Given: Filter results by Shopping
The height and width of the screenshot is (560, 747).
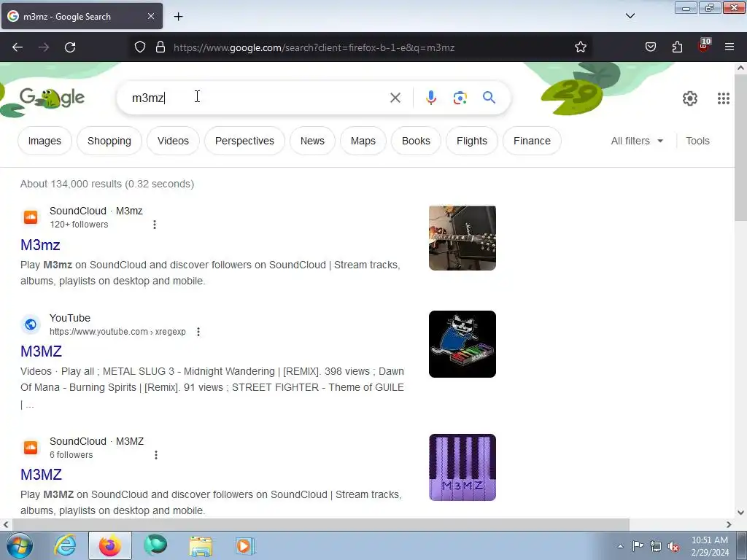Looking at the screenshot, I should pos(109,141).
